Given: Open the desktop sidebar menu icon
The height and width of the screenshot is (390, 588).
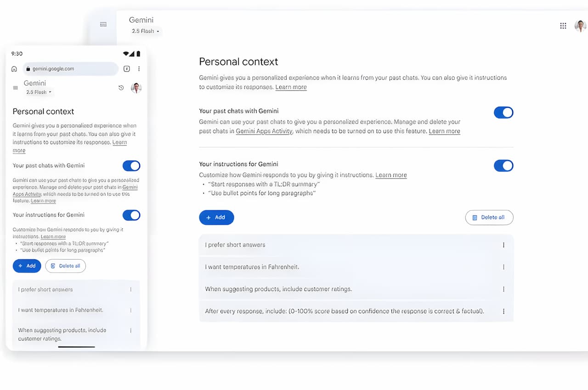Looking at the screenshot, I should [103, 24].
